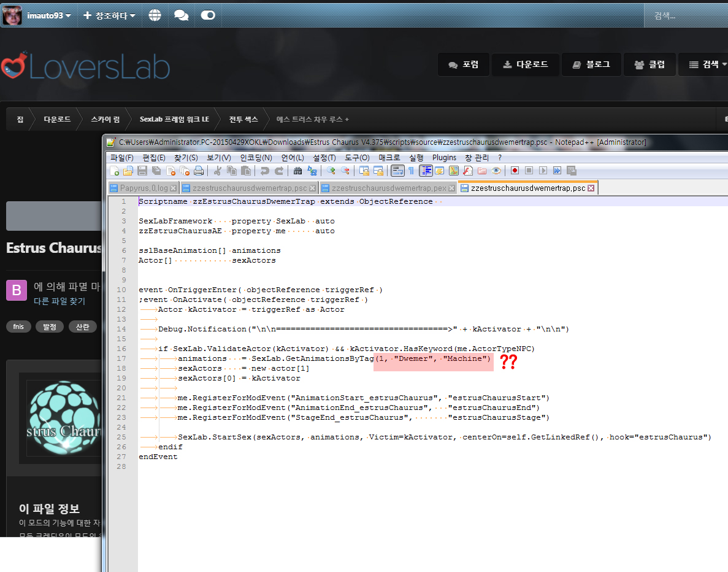Open Find with binoculars icon
This screenshot has width=728, height=572.
(x=297, y=171)
